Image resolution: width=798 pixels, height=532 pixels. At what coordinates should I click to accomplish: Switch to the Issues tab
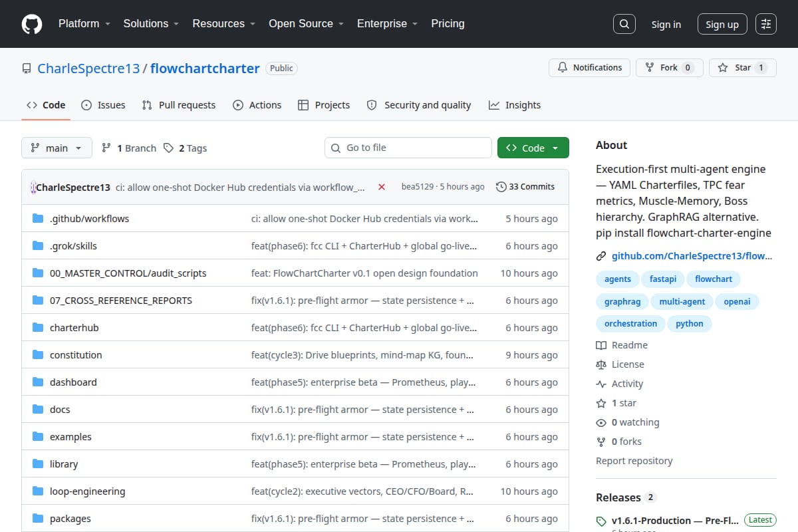103,105
